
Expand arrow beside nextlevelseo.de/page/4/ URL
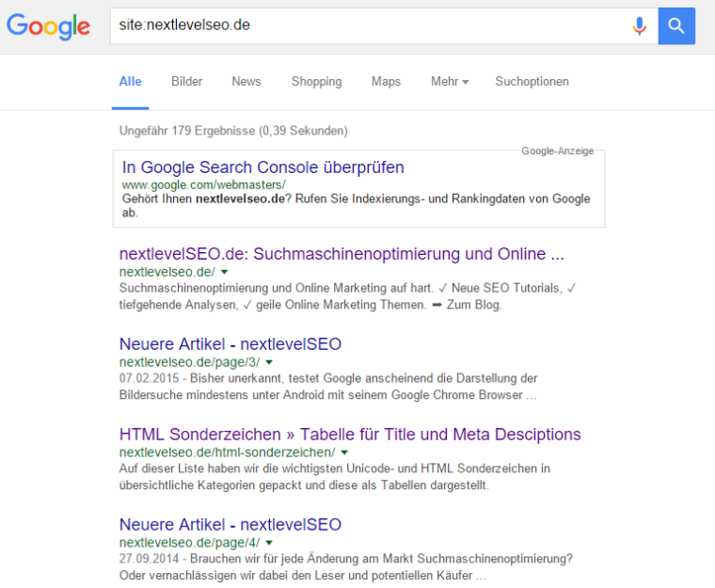pos(269,543)
